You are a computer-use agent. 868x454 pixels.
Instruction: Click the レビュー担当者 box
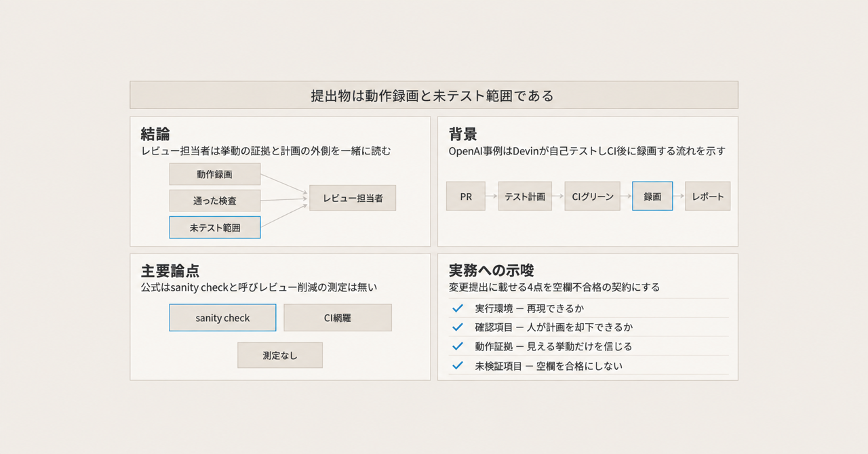click(x=353, y=198)
